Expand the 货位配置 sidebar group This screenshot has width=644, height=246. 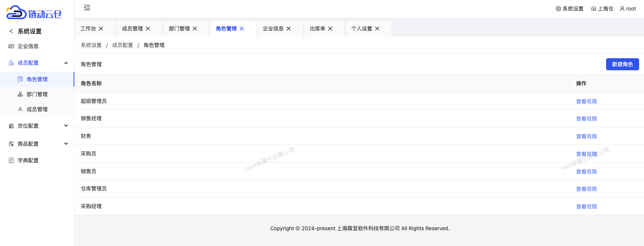[x=66, y=126]
